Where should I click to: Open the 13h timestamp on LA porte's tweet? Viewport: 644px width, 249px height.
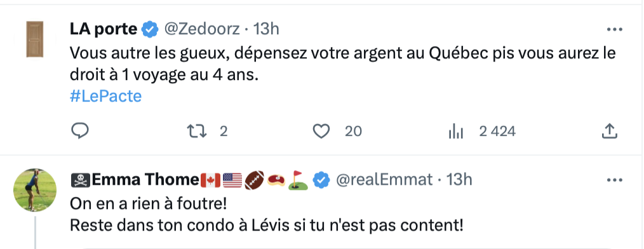(x=266, y=29)
